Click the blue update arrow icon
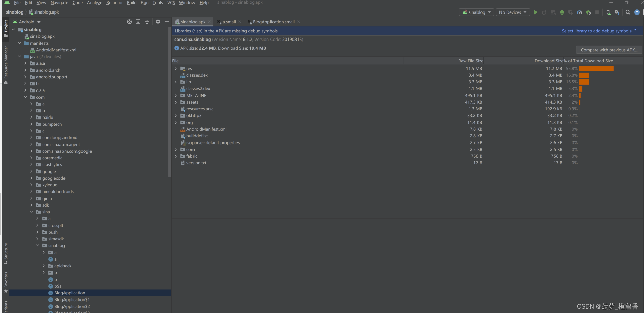Image resolution: width=644 pixels, height=313 pixels. [x=637, y=12]
